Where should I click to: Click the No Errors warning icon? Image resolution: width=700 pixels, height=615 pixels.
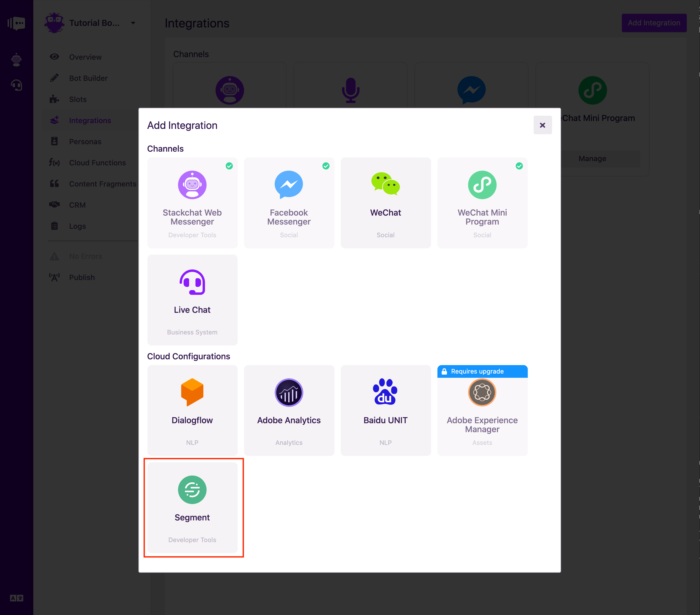pos(54,256)
